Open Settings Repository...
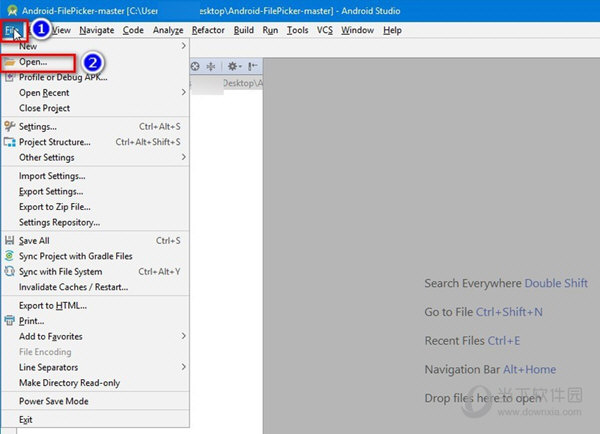 click(95, 222)
